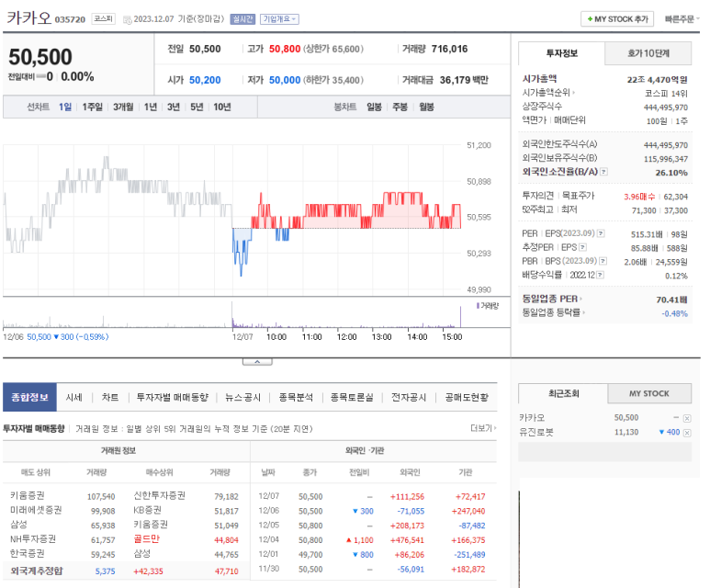Select 월봉 candlestick chart
The image size is (710, 588).
tap(426, 107)
